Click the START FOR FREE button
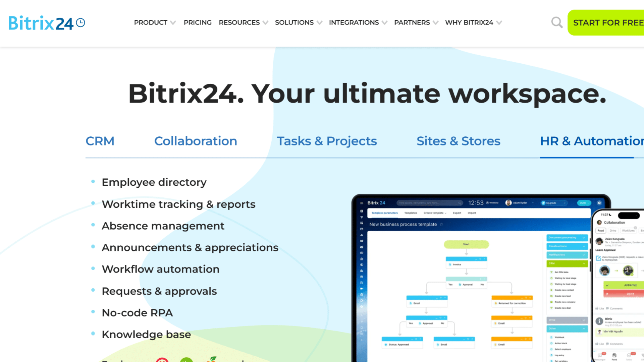The image size is (644, 362). tap(606, 22)
